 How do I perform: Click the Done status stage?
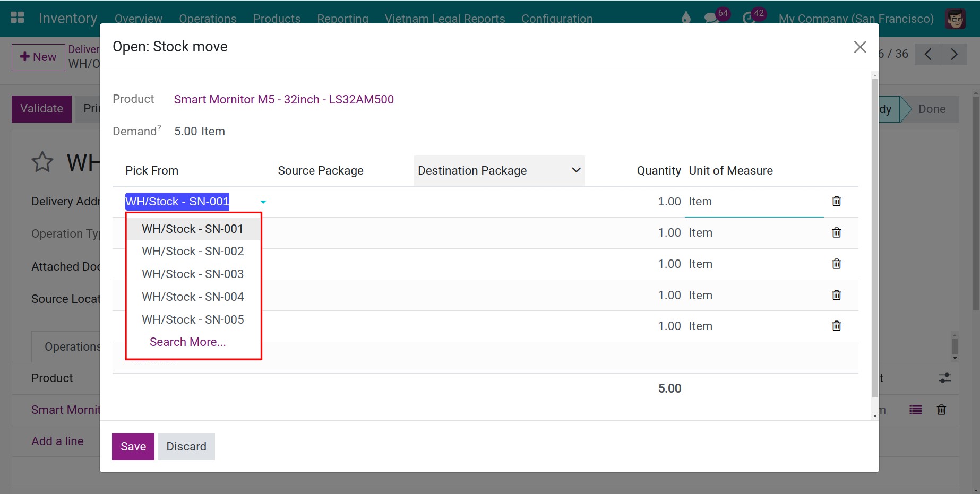(932, 109)
